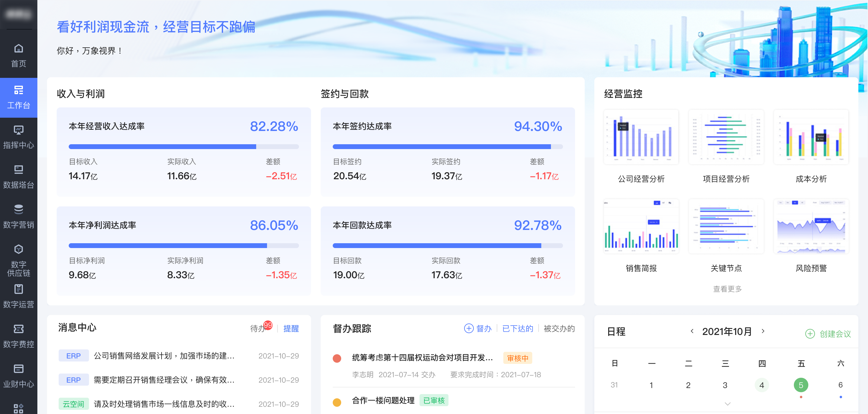This screenshot has width=868, height=414.
Task: Open the 公司经营分析 chart thumbnail
Action: point(641,137)
